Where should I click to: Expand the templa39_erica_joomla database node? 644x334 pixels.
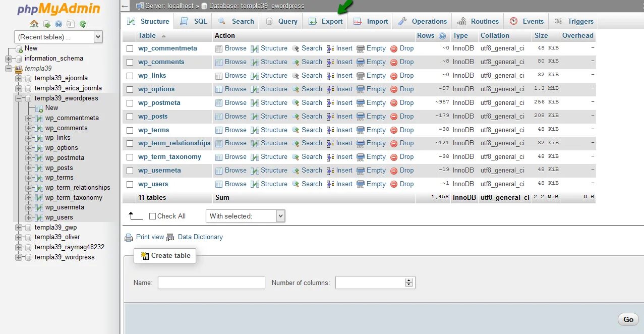click(19, 88)
